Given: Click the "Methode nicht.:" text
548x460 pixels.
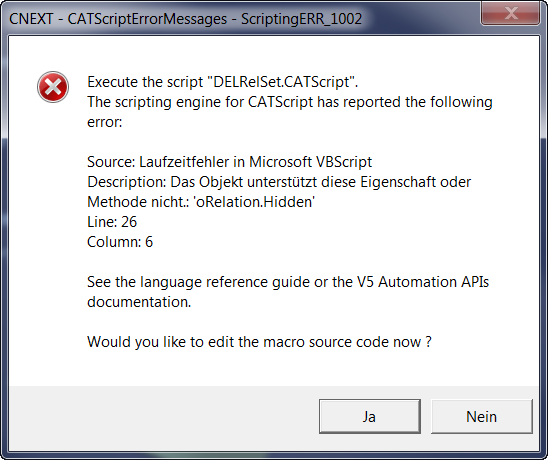Looking at the screenshot, I should coord(138,202).
